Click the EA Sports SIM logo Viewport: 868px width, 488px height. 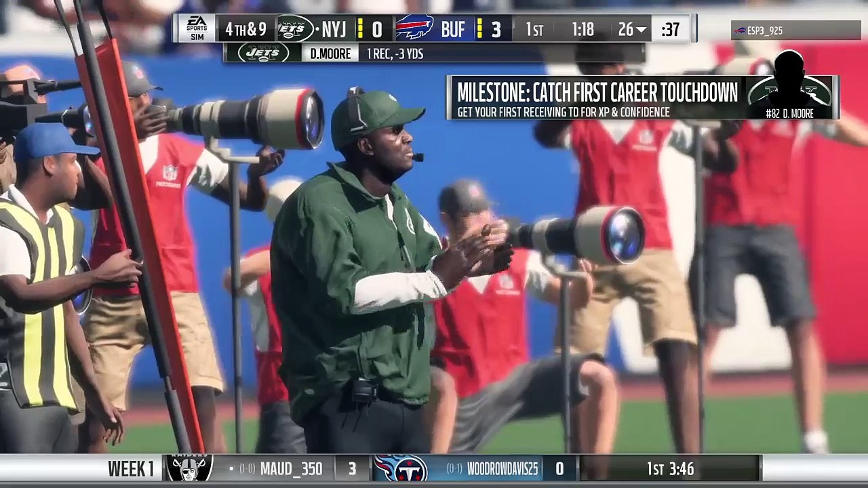point(197,28)
